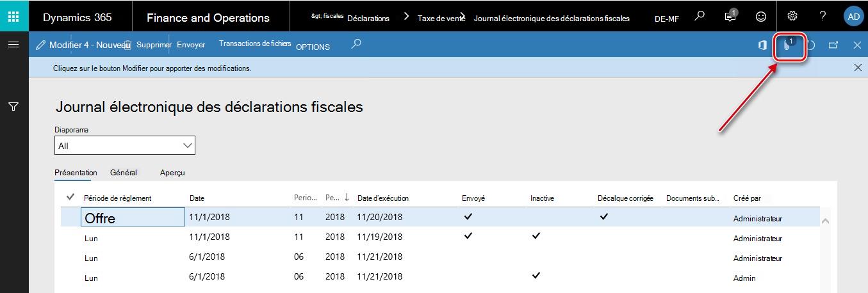
Task: Open the AD user account avatar
Action: tap(853, 17)
